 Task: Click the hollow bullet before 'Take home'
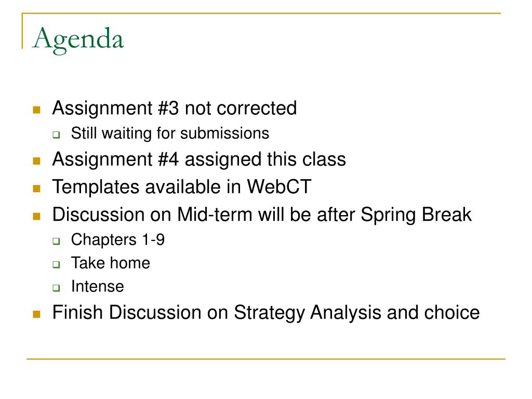(56, 264)
